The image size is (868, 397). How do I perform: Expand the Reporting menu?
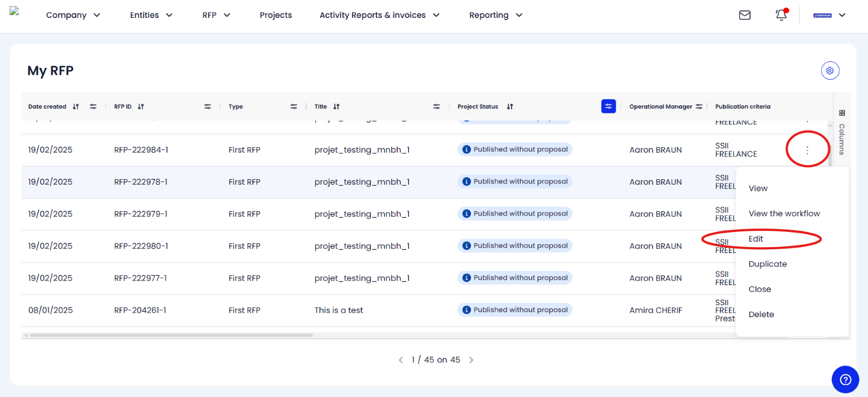(x=496, y=15)
